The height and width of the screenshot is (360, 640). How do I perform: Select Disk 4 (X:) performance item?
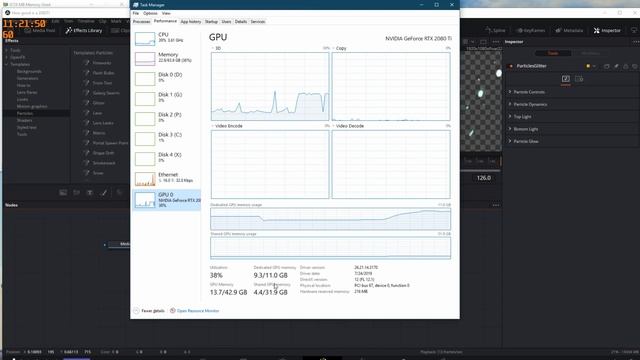coord(167,158)
